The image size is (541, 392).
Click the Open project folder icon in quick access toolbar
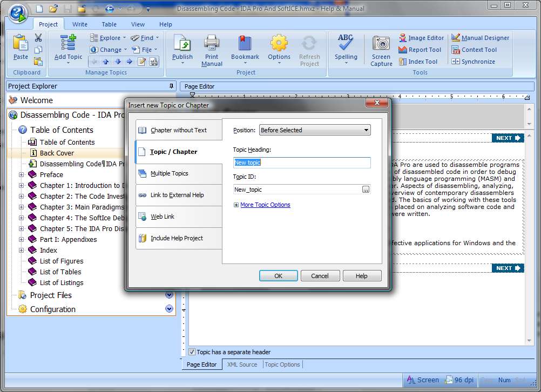click(x=53, y=9)
